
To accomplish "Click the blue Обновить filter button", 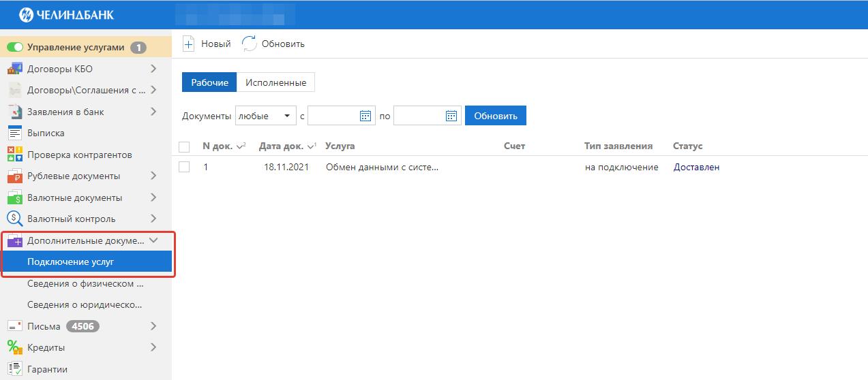I will tap(496, 116).
